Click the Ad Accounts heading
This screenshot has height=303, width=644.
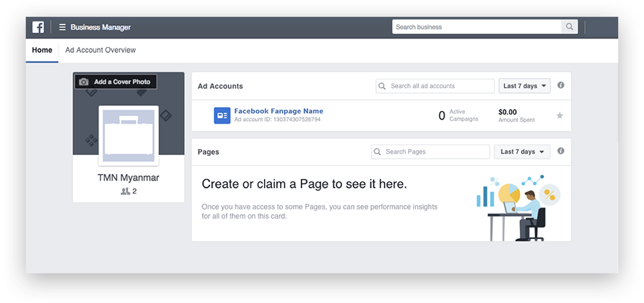[220, 86]
